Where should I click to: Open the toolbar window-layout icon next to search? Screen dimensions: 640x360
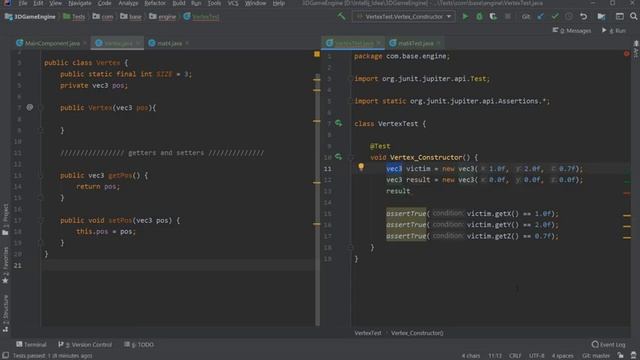tap(620, 17)
